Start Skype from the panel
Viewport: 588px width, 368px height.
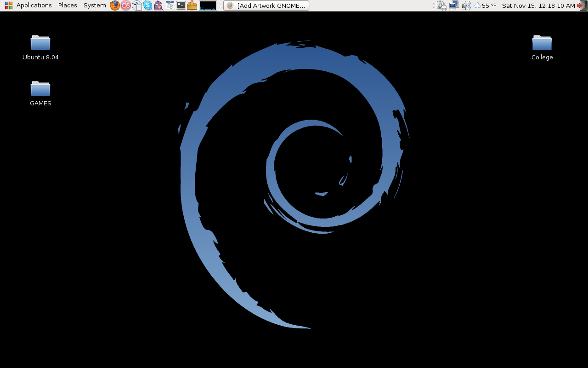point(148,6)
